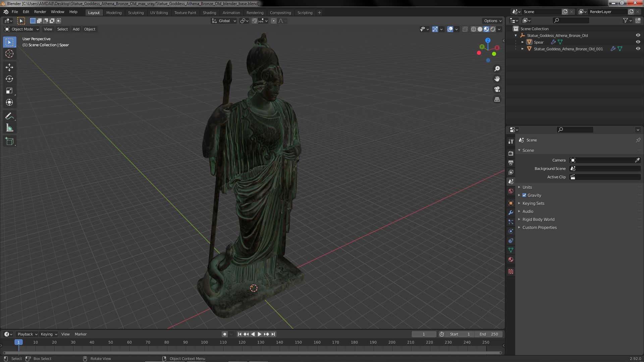Expand the Units panel
The width and height of the screenshot is (644, 362).
527,187
